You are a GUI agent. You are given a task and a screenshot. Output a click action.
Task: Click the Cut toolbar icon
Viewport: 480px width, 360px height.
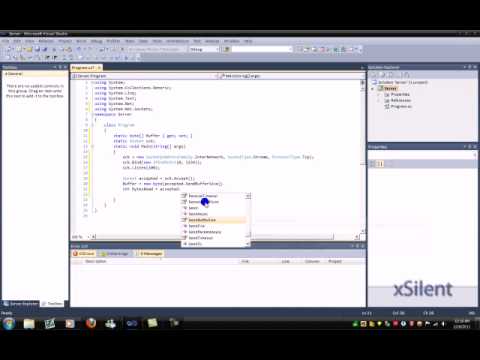pos(54,49)
